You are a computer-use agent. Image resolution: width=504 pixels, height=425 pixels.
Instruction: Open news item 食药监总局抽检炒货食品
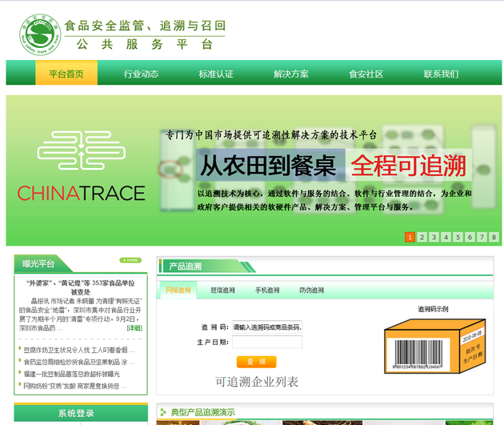click(78, 362)
